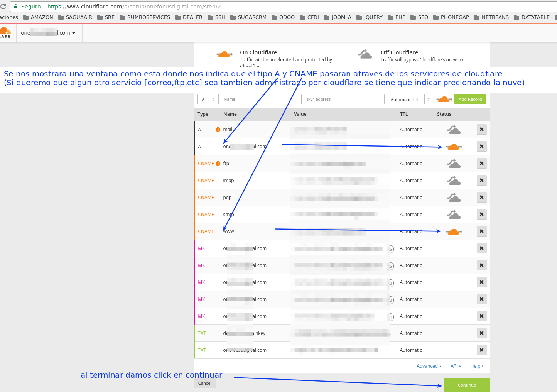The height and width of the screenshot is (392, 557).
Task: Click the Add Record button
Action: pos(470,99)
